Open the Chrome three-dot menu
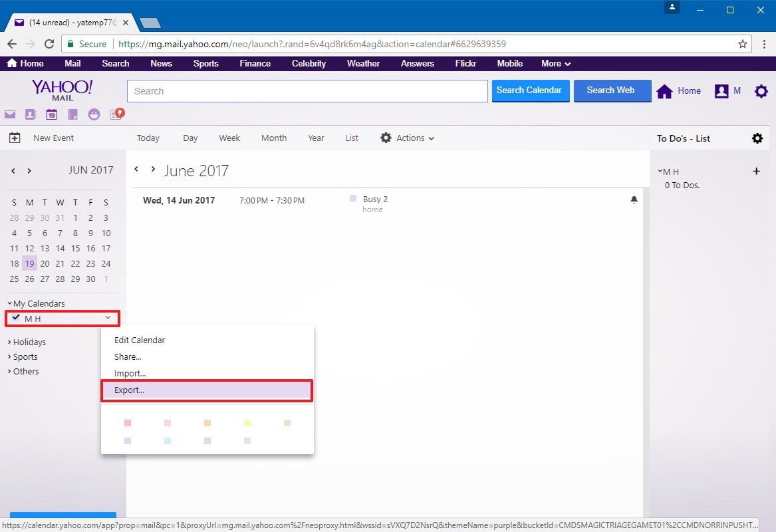 (764, 44)
